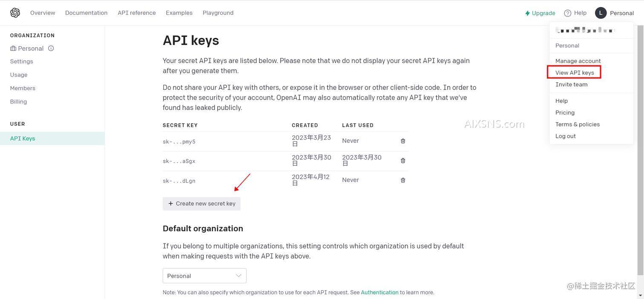Click the info icon beside Personal organization
The width and height of the screenshot is (644, 299).
tap(51, 48)
